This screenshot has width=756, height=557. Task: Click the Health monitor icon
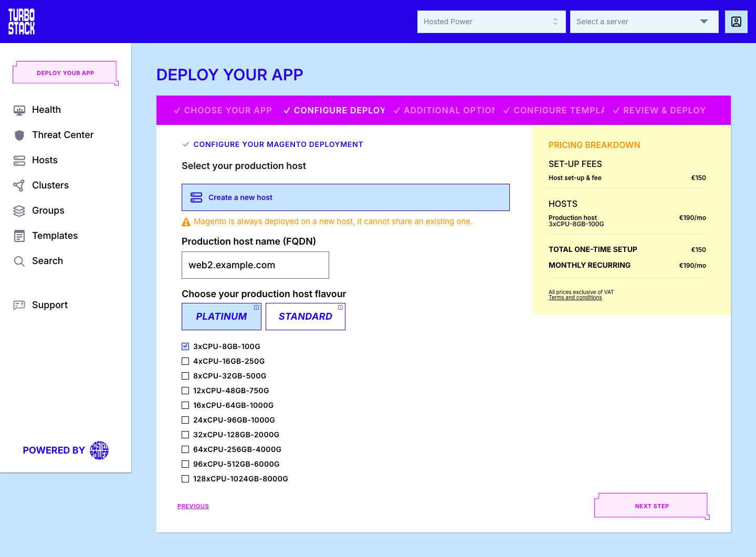point(19,110)
